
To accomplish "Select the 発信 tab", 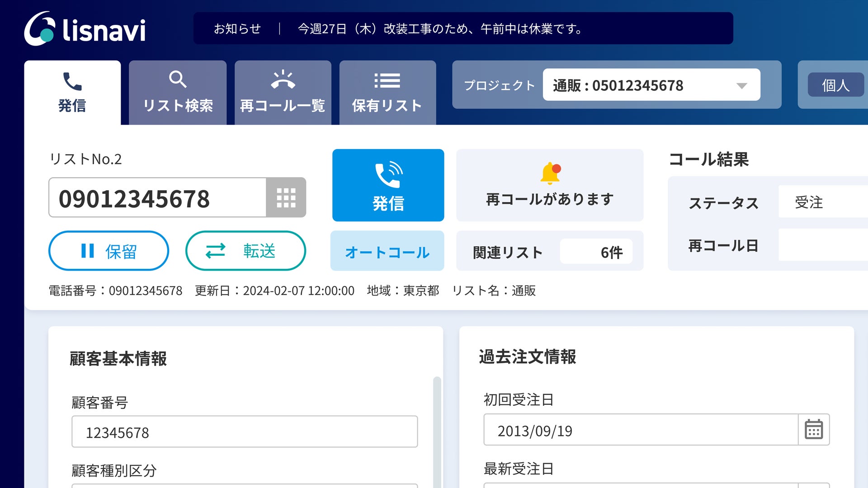I will [72, 93].
